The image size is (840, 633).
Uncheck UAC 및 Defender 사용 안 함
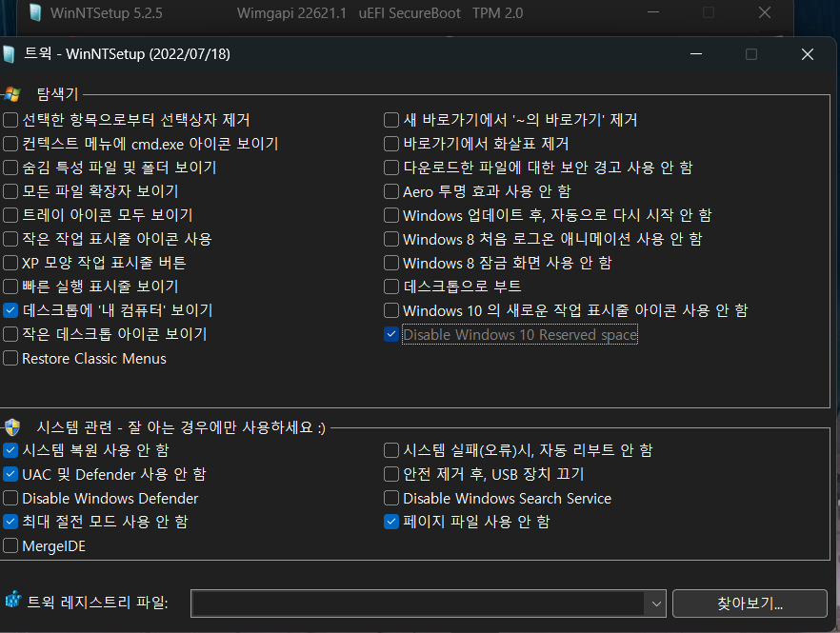[10, 474]
